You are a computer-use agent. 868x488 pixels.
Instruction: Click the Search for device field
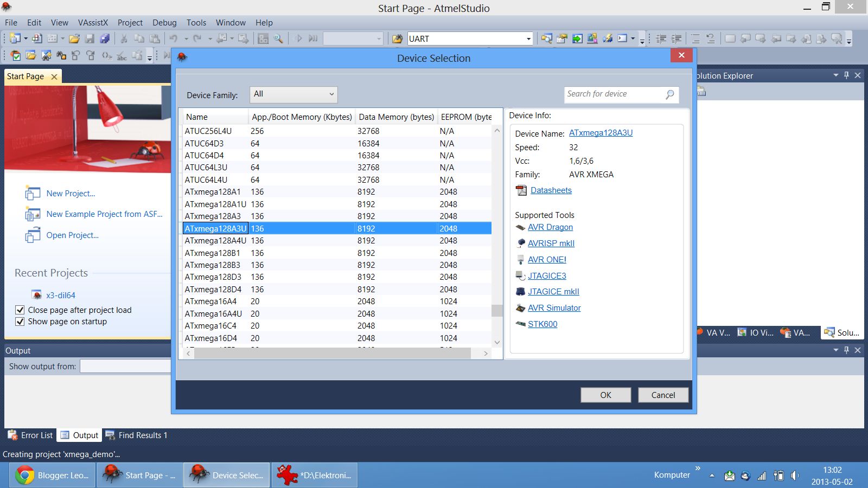click(x=621, y=94)
